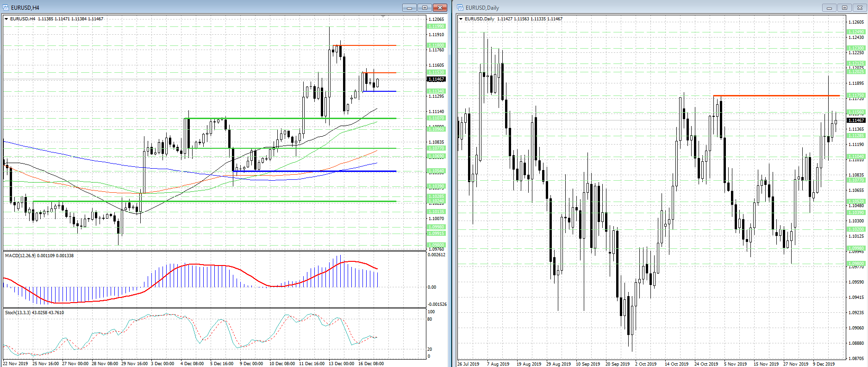868x367 pixels.
Task: Click the green 1.11070 level label
Action: tap(436, 118)
